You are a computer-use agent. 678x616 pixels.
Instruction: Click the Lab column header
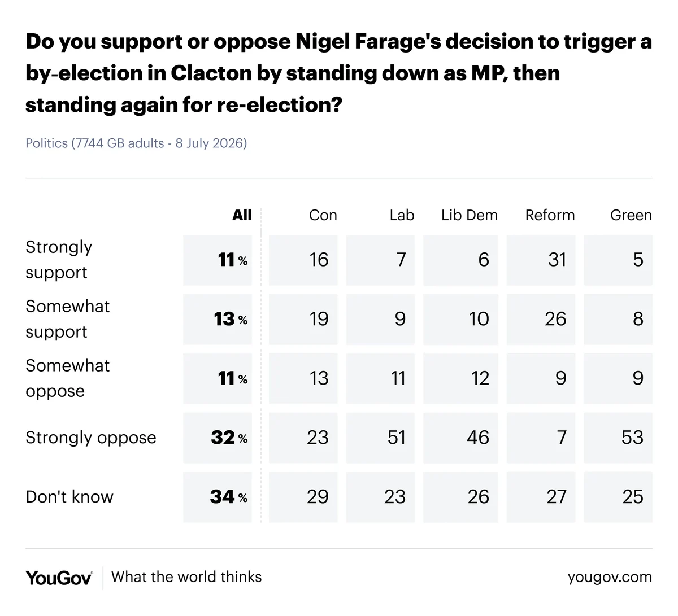tap(402, 215)
